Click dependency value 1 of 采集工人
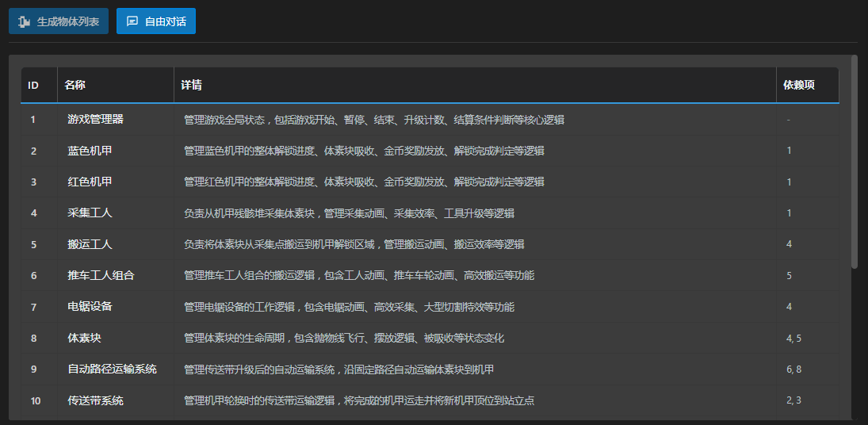 coord(790,213)
